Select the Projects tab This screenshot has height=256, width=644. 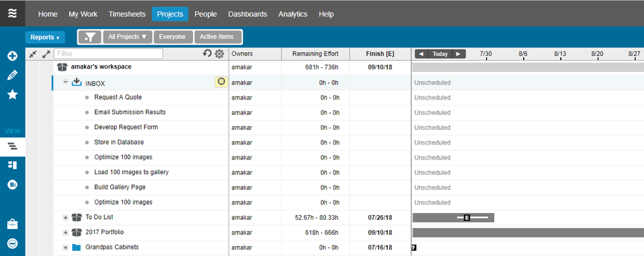[x=170, y=14]
